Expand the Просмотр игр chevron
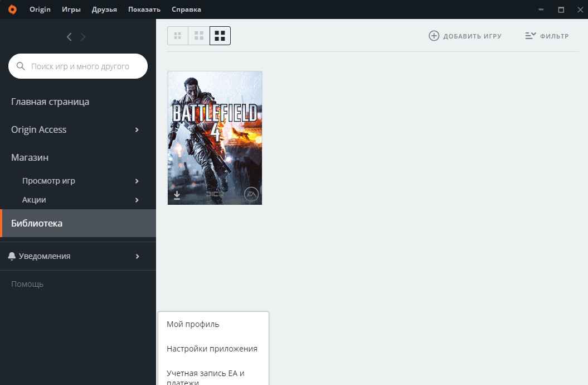This screenshot has width=588, height=385. [x=137, y=181]
